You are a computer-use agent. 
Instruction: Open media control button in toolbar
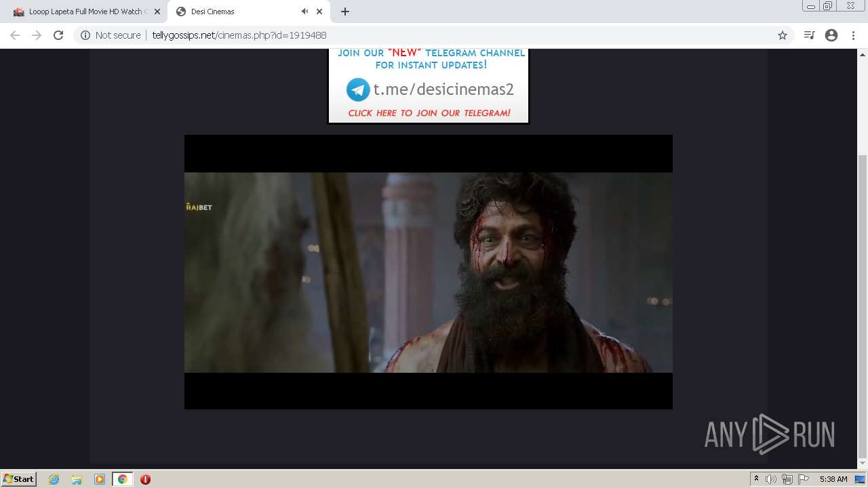pyautogui.click(x=809, y=35)
